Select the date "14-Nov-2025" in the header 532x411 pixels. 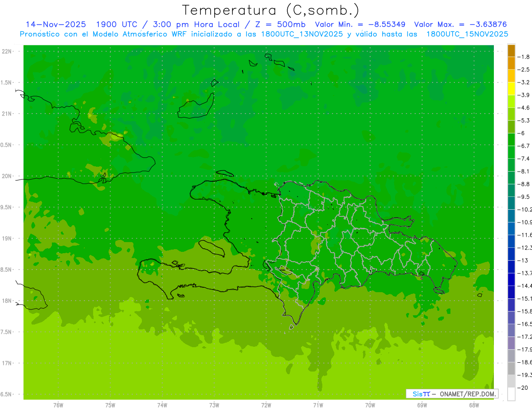tap(56, 24)
